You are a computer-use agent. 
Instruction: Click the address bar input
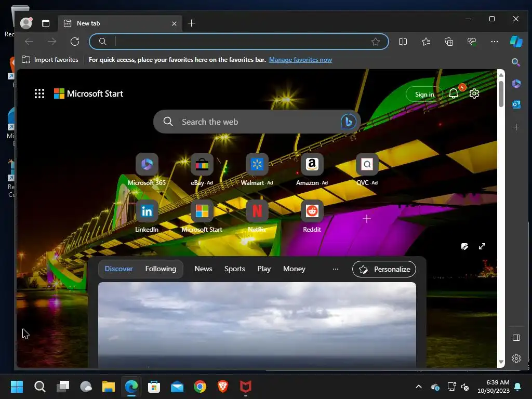(x=239, y=42)
